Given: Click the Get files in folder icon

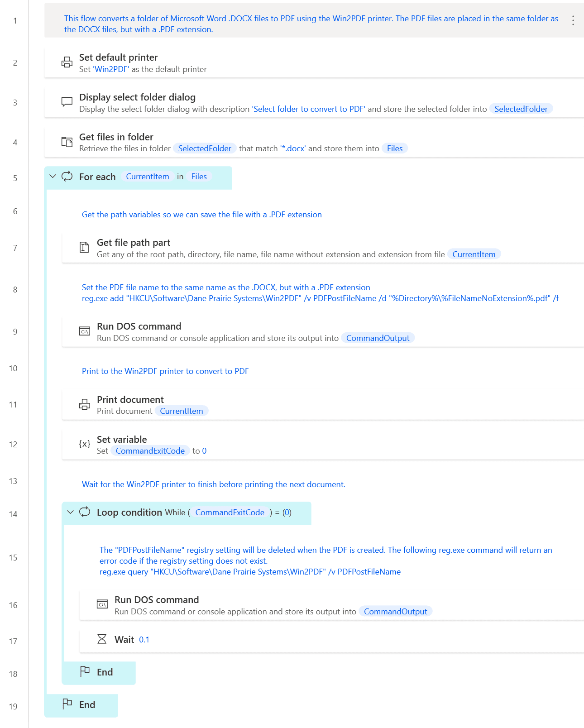Looking at the screenshot, I should pyautogui.click(x=67, y=142).
